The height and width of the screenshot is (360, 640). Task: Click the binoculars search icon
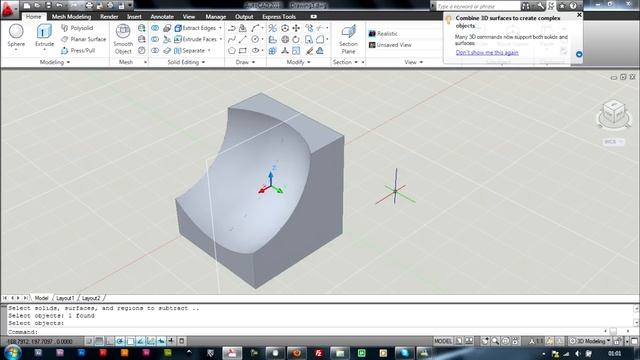point(526,6)
